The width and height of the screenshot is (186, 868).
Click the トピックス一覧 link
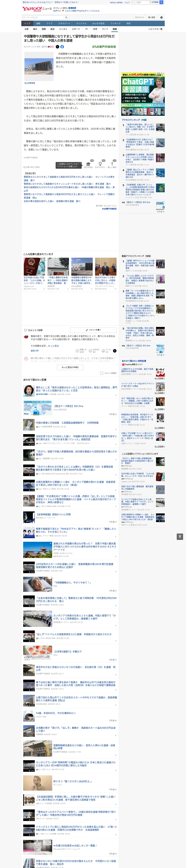pyautogui.click(x=155, y=29)
